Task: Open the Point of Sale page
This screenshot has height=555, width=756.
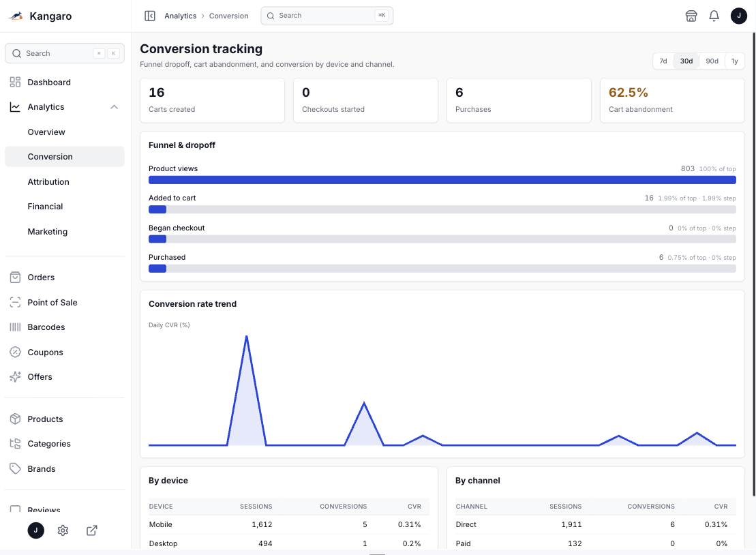Action: point(65,302)
